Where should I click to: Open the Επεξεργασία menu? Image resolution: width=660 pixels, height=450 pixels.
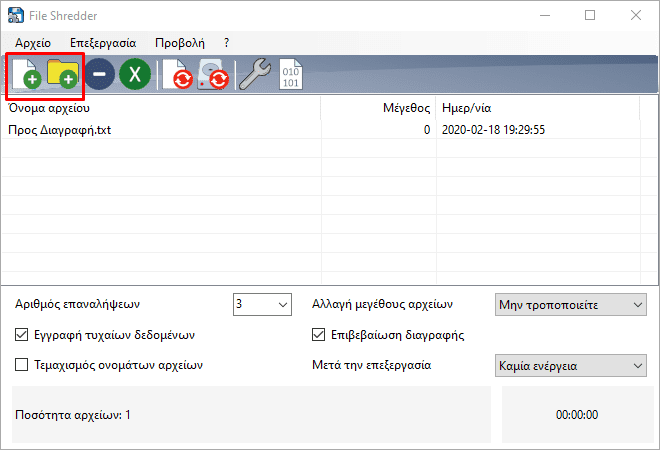103,43
